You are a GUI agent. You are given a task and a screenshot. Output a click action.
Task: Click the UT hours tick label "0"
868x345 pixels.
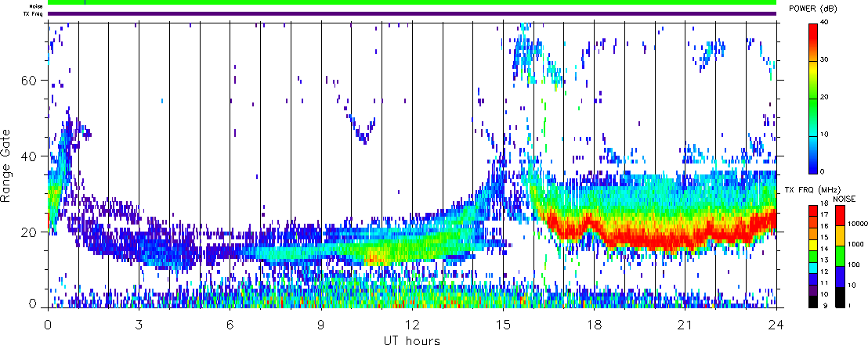(x=48, y=324)
